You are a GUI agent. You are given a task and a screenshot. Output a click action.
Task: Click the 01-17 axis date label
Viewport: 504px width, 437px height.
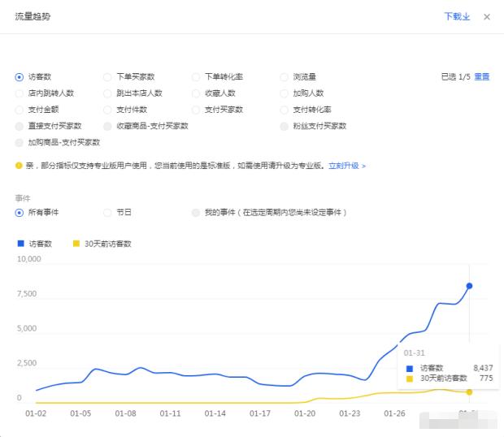(x=259, y=413)
